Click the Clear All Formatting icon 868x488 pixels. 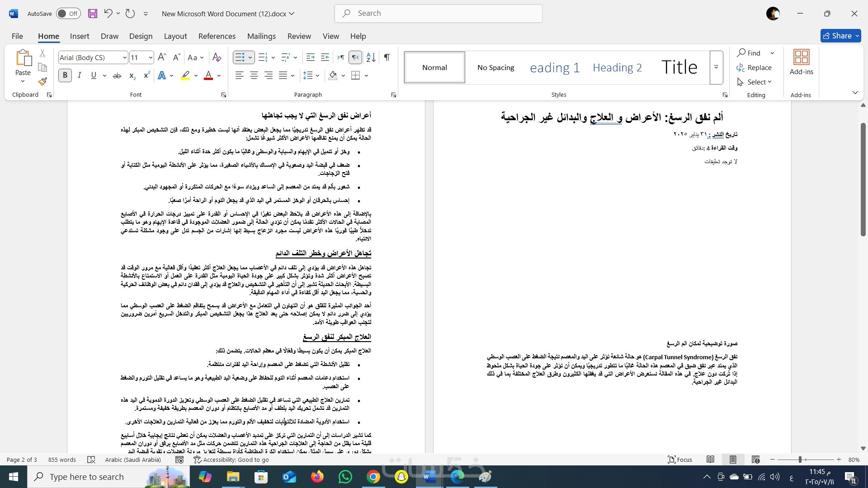[x=217, y=57]
